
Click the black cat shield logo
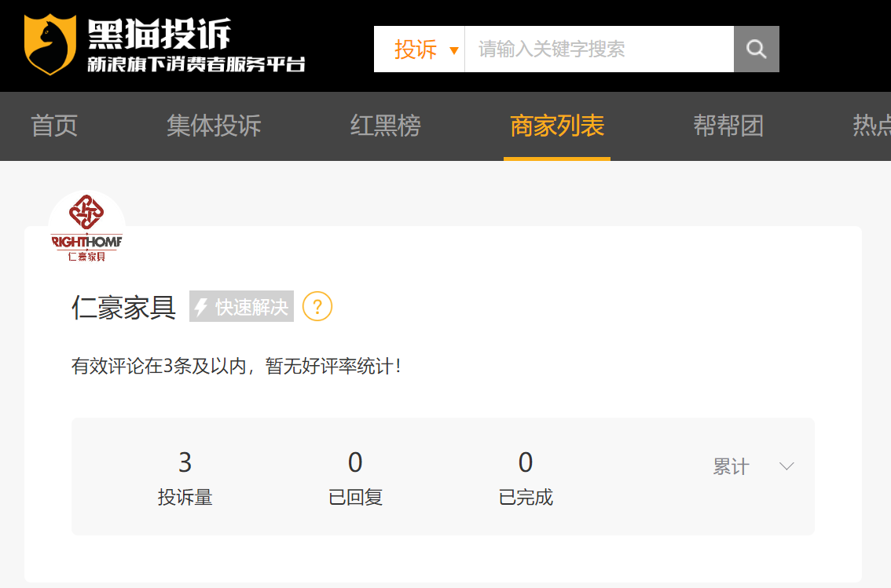point(50,45)
